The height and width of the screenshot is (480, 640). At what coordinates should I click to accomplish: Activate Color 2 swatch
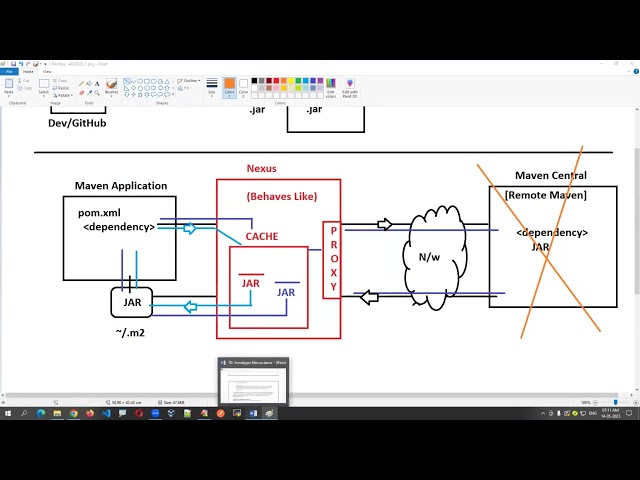[x=243, y=87]
